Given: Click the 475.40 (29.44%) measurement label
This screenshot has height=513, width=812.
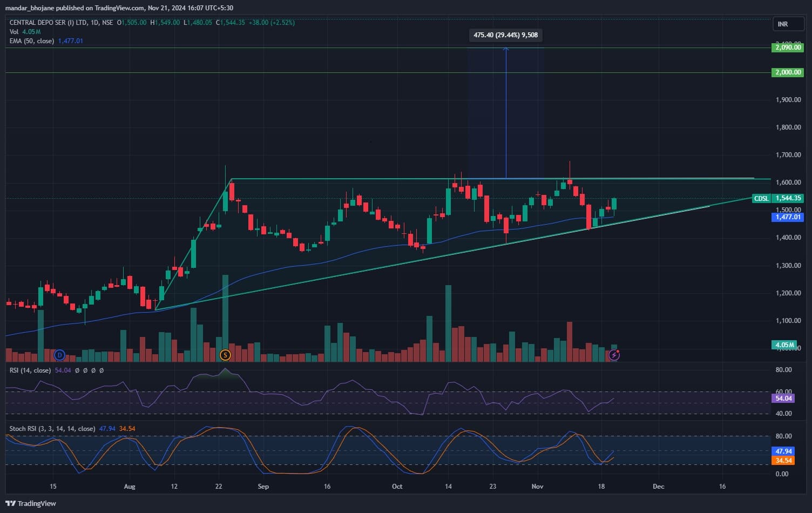Looking at the screenshot, I should [505, 35].
